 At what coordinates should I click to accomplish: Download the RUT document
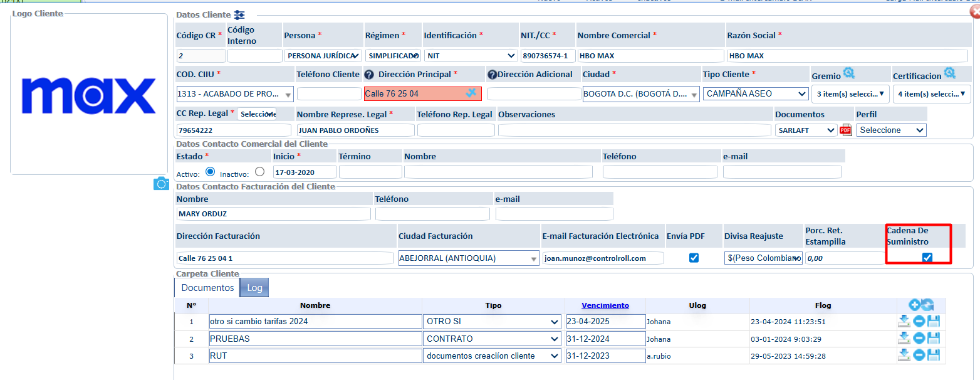click(x=904, y=356)
